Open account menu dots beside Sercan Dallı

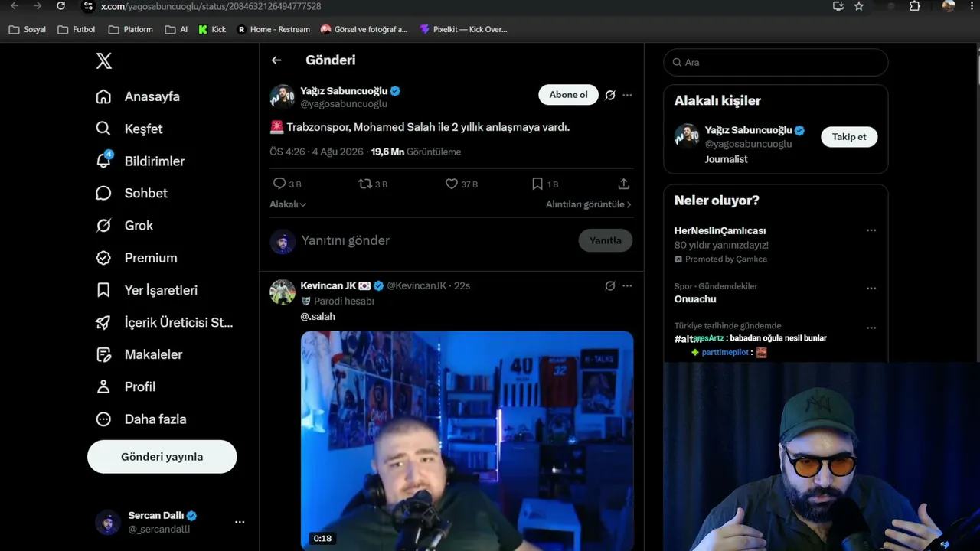pyautogui.click(x=240, y=522)
